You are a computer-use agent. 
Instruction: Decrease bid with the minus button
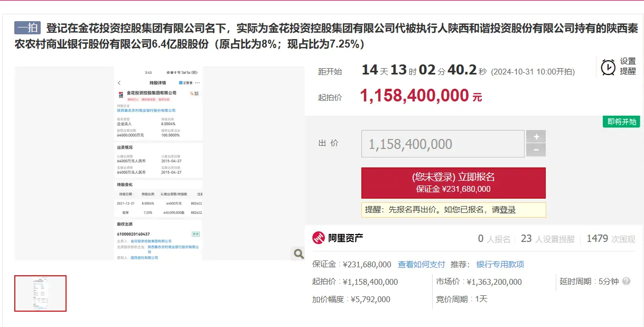(536, 150)
